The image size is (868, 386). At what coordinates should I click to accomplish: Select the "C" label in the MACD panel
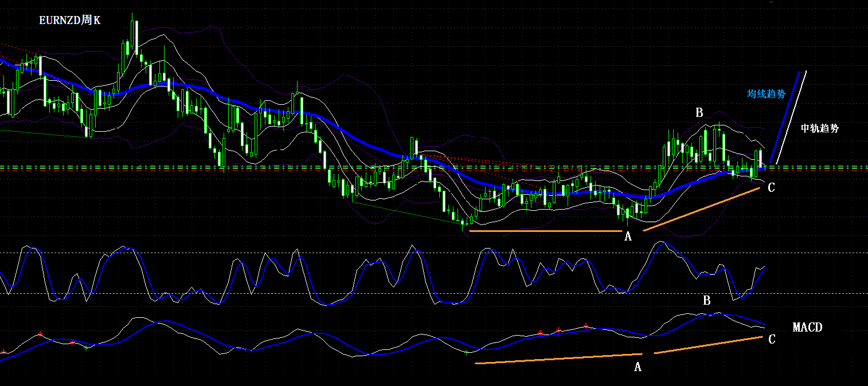click(772, 340)
